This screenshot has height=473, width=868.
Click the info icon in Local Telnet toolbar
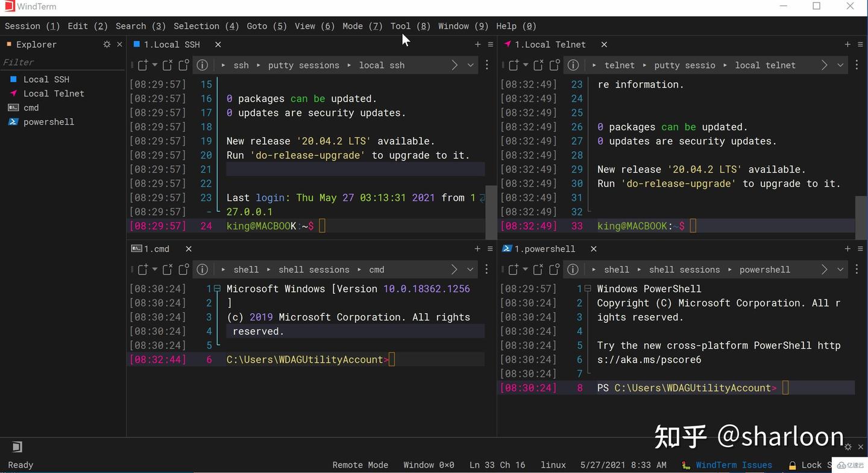(x=573, y=65)
